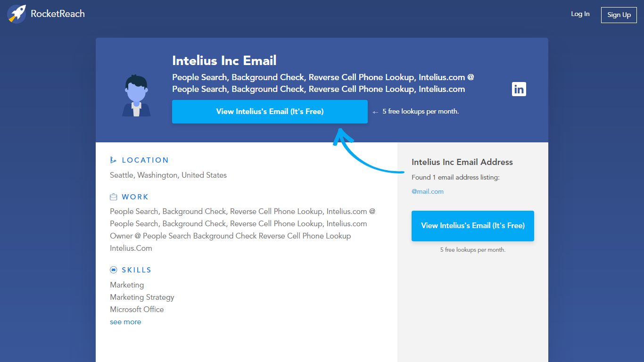Image resolution: width=644 pixels, height=362 pixels.
Task: Click the WORK section heading
Action: pyautogui.click(x=135, y=197)
